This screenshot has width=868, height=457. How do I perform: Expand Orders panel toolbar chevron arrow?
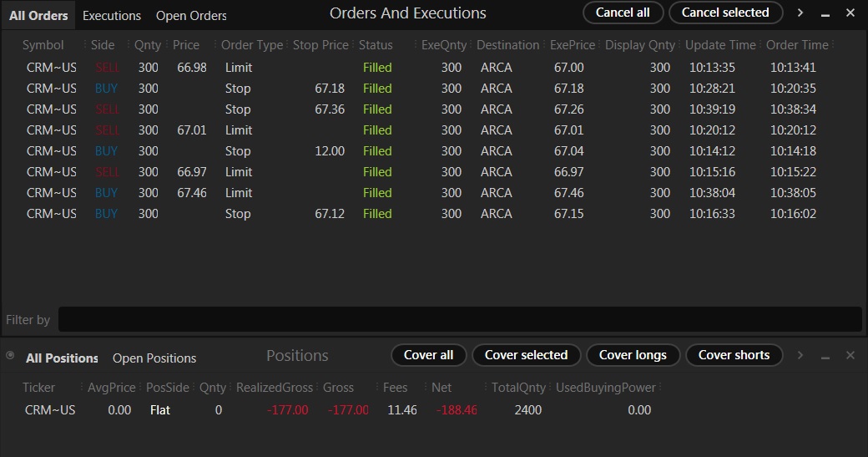coord(800,13)
